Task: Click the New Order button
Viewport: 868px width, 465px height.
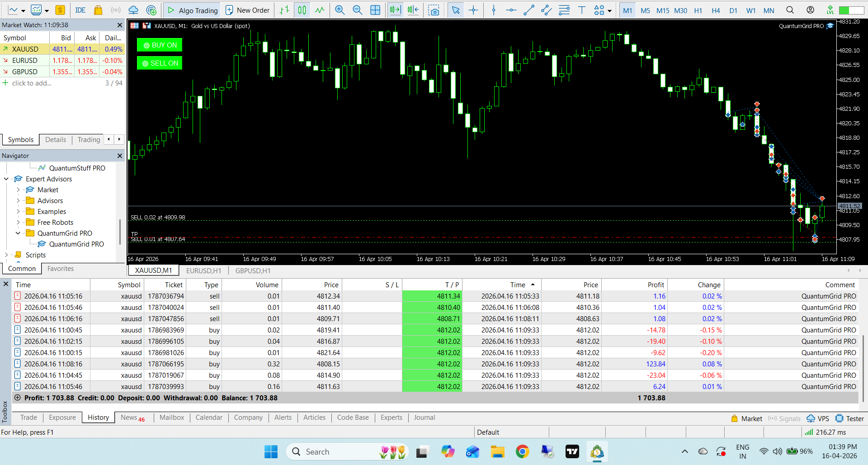Action: [247, 10]
